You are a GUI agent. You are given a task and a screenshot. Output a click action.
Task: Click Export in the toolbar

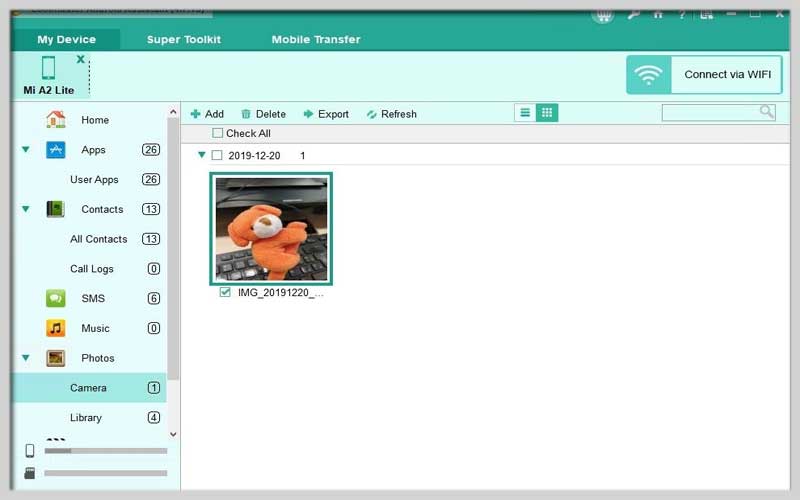[326, 114]
